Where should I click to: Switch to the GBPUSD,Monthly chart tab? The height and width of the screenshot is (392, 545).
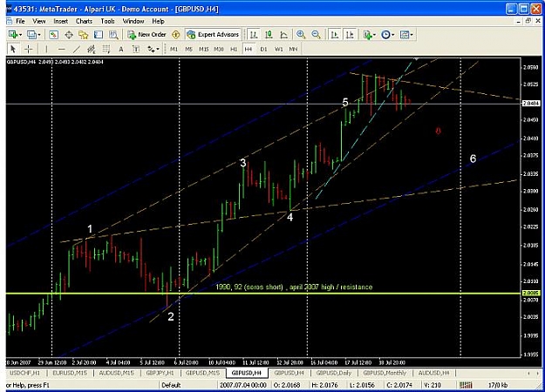click(385, 373)
